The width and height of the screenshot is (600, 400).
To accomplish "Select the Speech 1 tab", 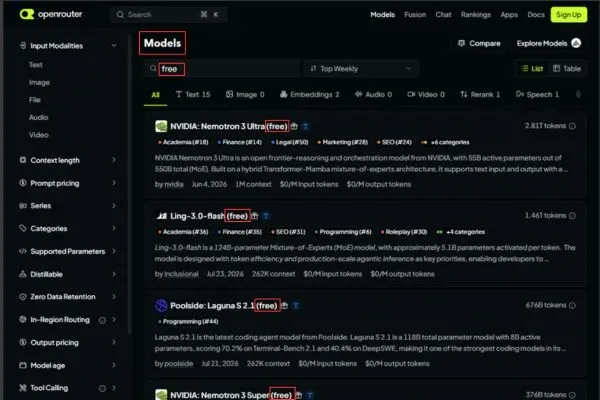I will click(537, 95).
